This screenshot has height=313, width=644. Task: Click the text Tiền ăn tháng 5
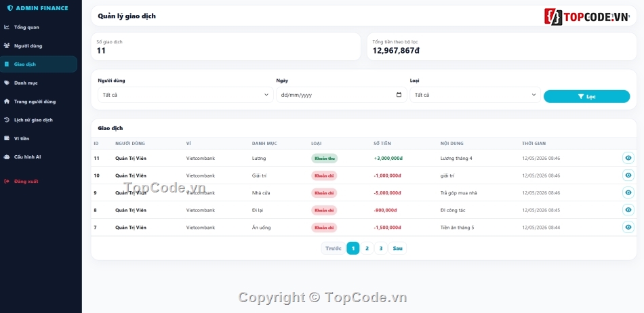[x=457, y=227]
